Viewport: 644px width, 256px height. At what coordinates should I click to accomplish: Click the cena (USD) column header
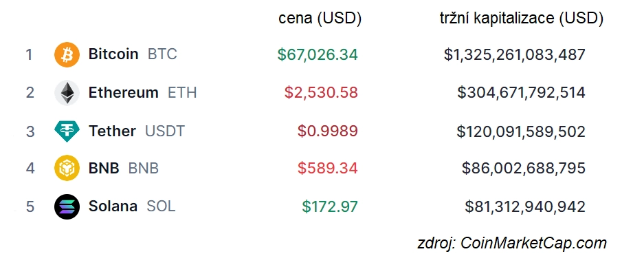tap(320, 19)
